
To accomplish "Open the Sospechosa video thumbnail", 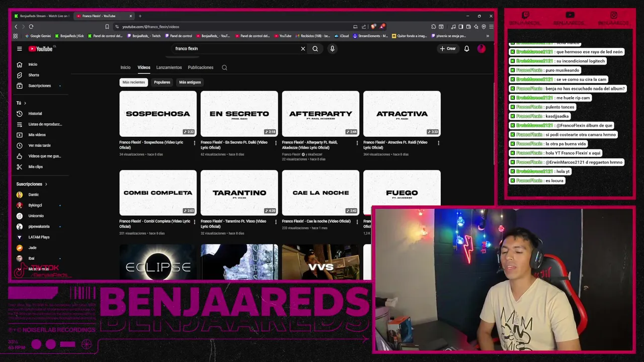I will 158,114.
